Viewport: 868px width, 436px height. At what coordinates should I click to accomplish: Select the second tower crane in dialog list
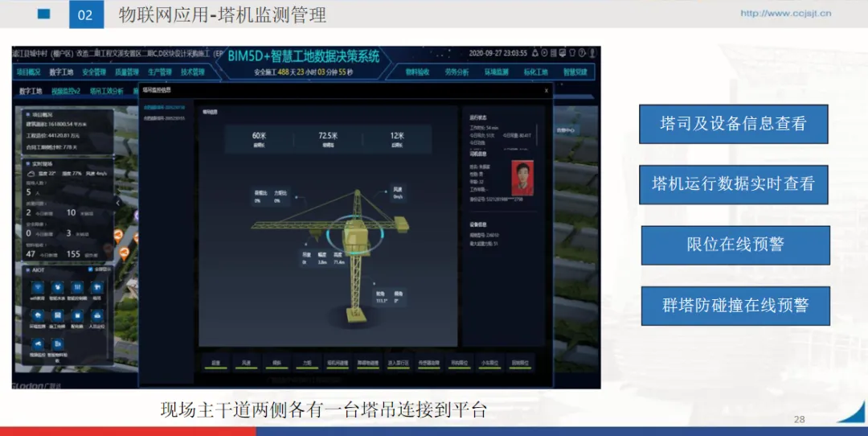click(x=165, y=118)
